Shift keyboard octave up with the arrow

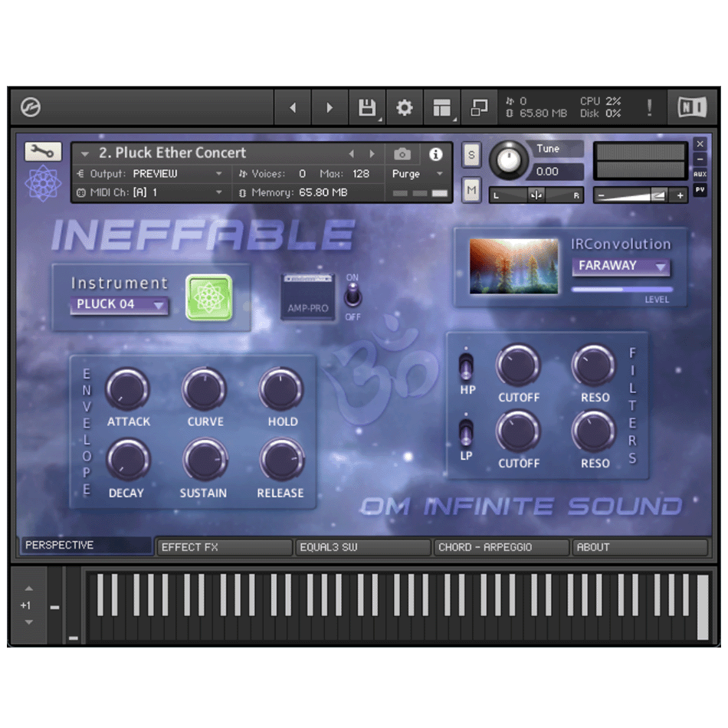pos(29,589)
